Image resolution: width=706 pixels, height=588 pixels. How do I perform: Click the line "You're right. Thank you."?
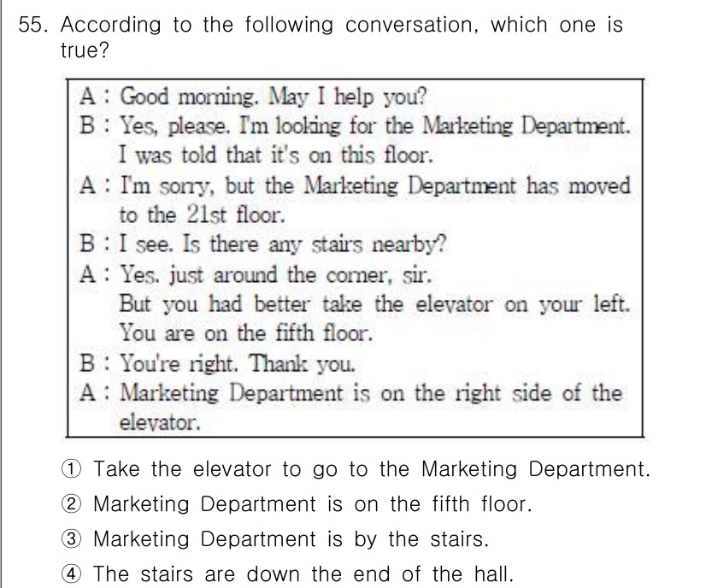[237, 363]
